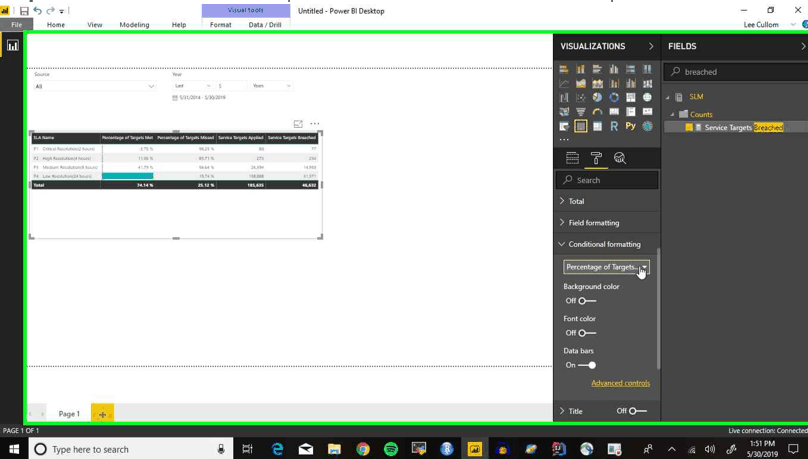Select the Page 1 tab
Screen dimensions: 808x459
point(69,414)
